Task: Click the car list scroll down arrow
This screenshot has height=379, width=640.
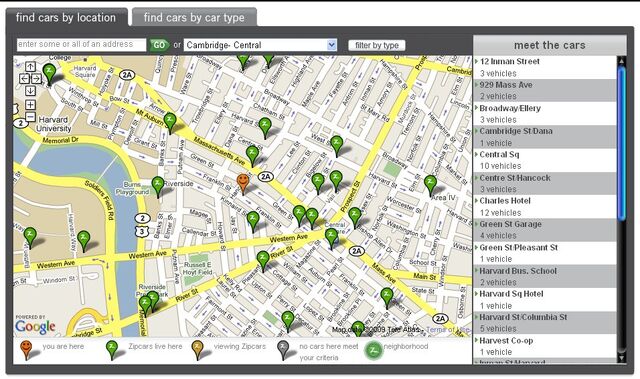Action: 622,358
